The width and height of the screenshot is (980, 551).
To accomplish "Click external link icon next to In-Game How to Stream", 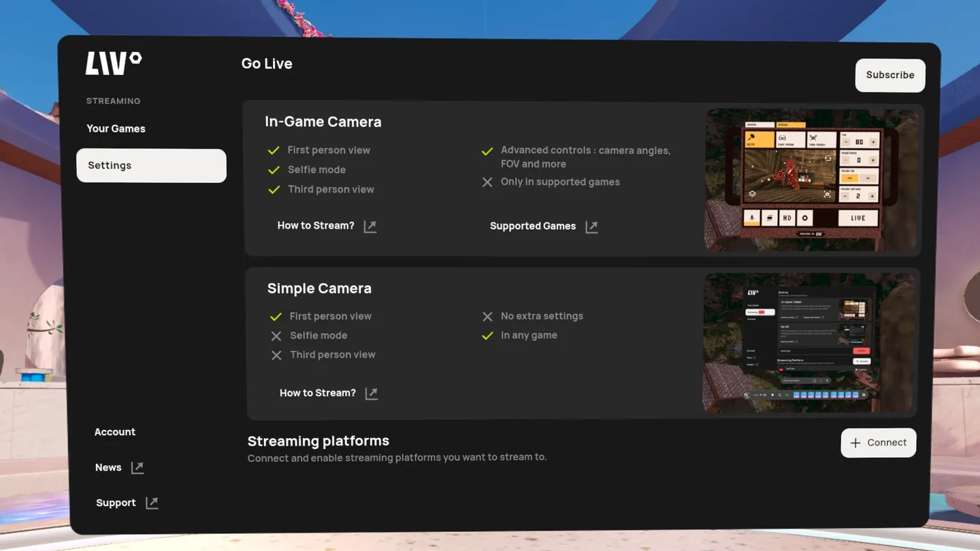I will pyautogui.click(x=370, y=227).
